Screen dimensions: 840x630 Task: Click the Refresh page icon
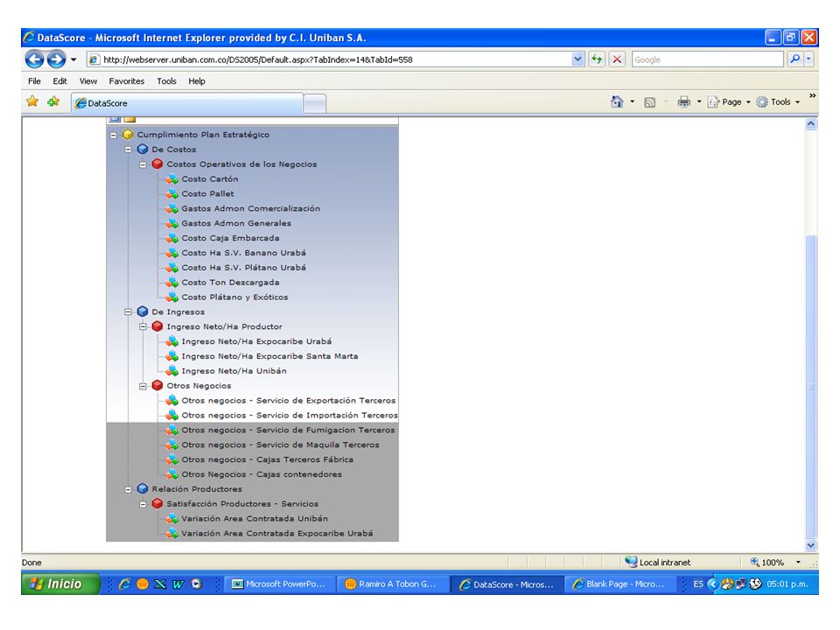pyautogui.click(x=596, y=59)
